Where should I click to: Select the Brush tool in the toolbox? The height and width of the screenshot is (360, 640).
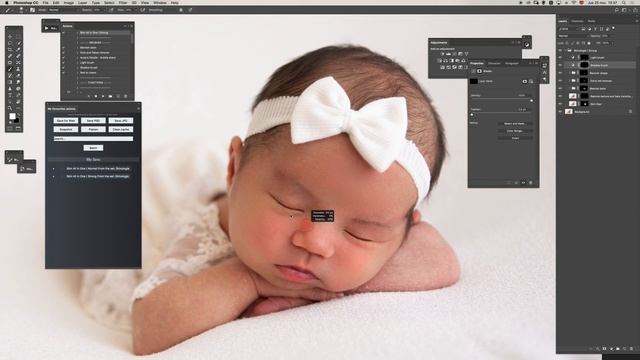coord(10,69)
